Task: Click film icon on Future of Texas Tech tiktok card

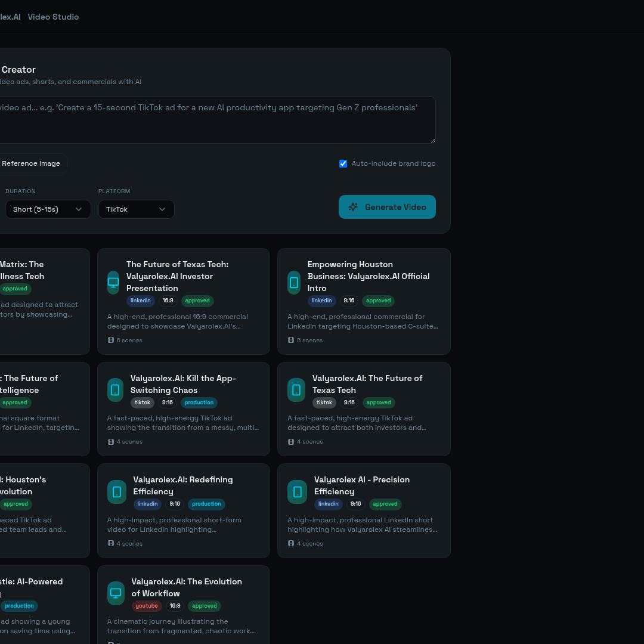Action: click(291, 442)
